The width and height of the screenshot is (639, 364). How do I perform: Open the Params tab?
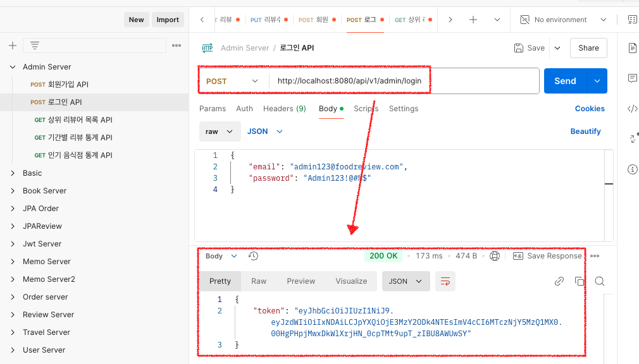(x=213, y=109)
